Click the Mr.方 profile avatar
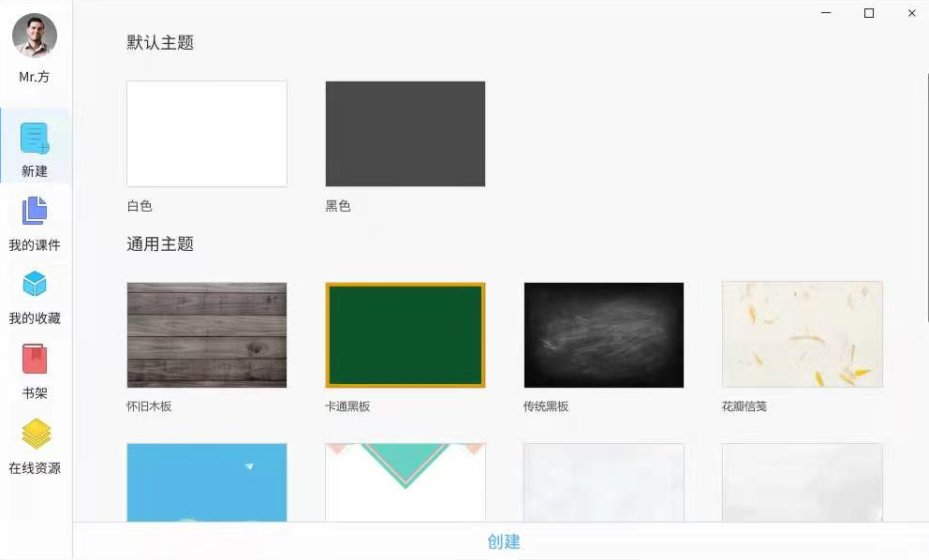Screen dimensions: 929x560 pyautogui.click(x=35, y=36)
